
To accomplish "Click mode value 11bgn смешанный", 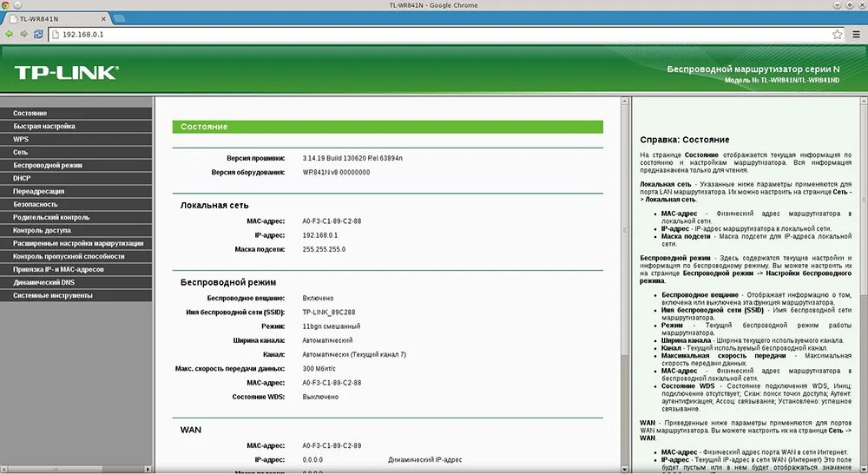I will click(331, 326).
